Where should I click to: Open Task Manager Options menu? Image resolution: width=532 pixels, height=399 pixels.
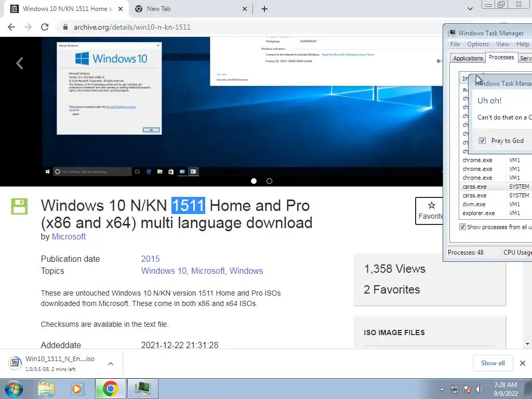click(478, 44)
